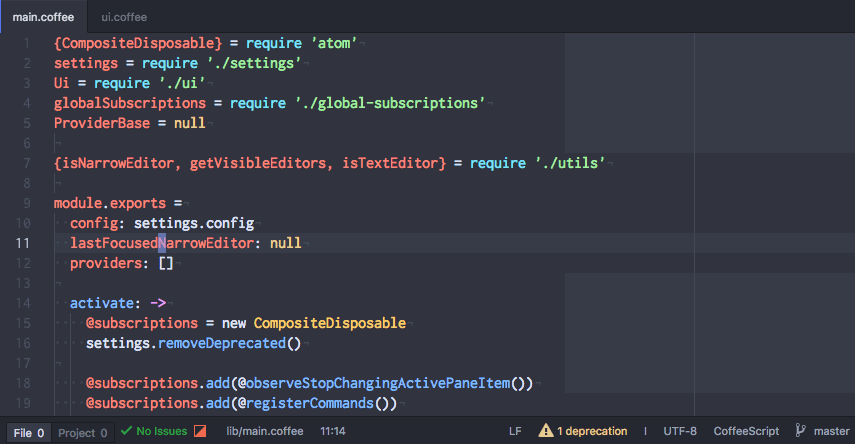Click the deprecation warning triangle icon

(x=545, y=430)
